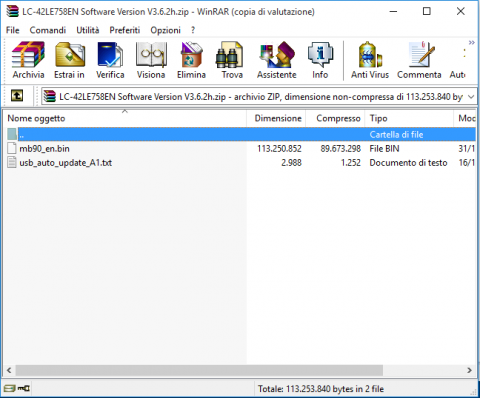480x398 pixels.
Task: Click the Archivia toolbar icon
Action: click(x=28, y=60)
